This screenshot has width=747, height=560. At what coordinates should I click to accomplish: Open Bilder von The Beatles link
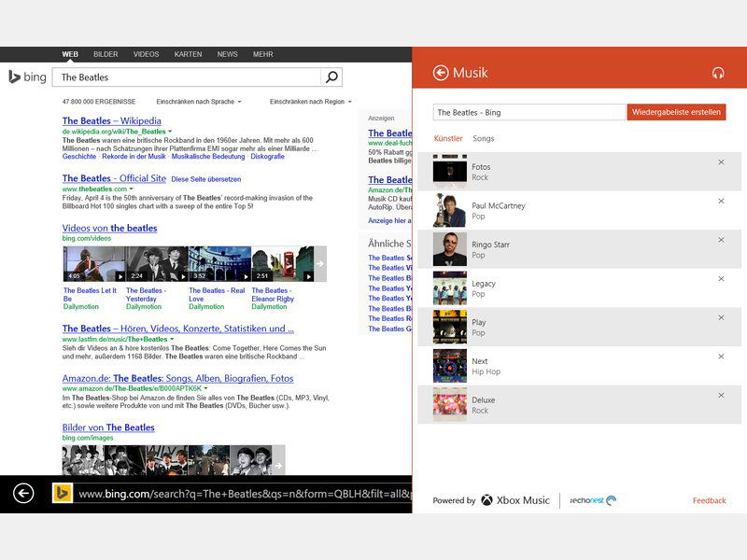(x=108, y=427)
